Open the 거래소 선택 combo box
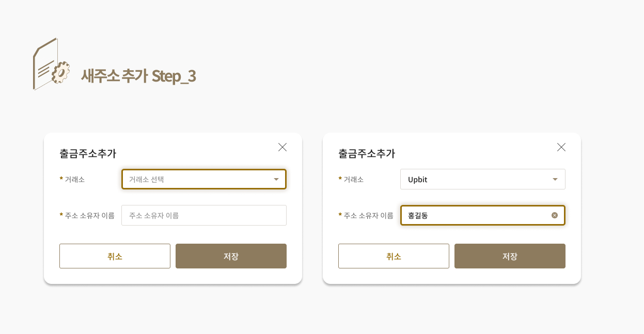Image resolution: width=644 pixels, height=334 pixels. coord(204,179)
